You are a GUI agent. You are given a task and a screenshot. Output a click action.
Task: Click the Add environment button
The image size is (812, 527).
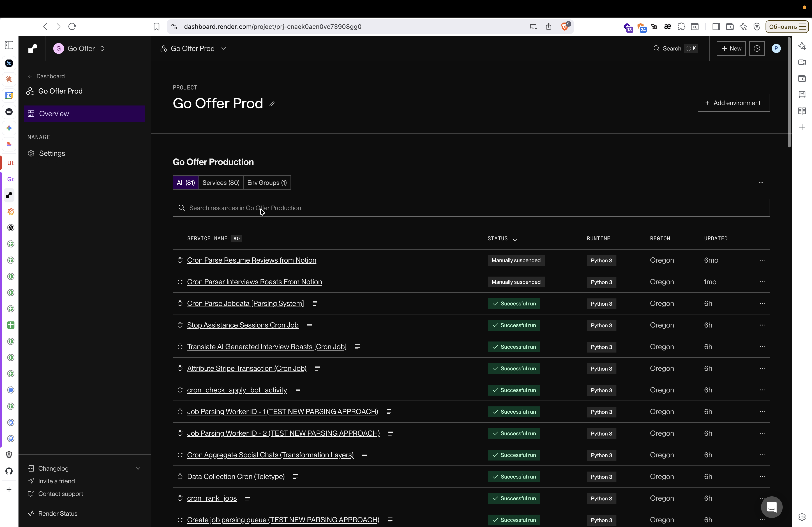(x=734, y=103)
